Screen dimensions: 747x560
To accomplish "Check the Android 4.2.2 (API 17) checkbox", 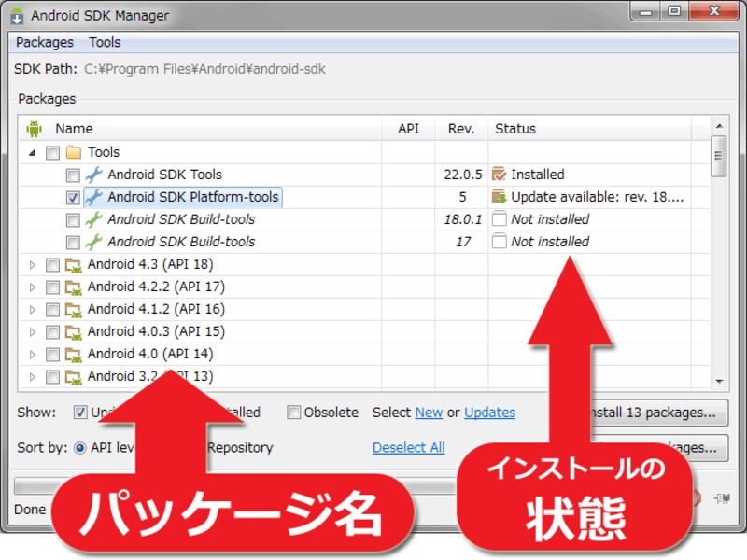I will 52,287.
